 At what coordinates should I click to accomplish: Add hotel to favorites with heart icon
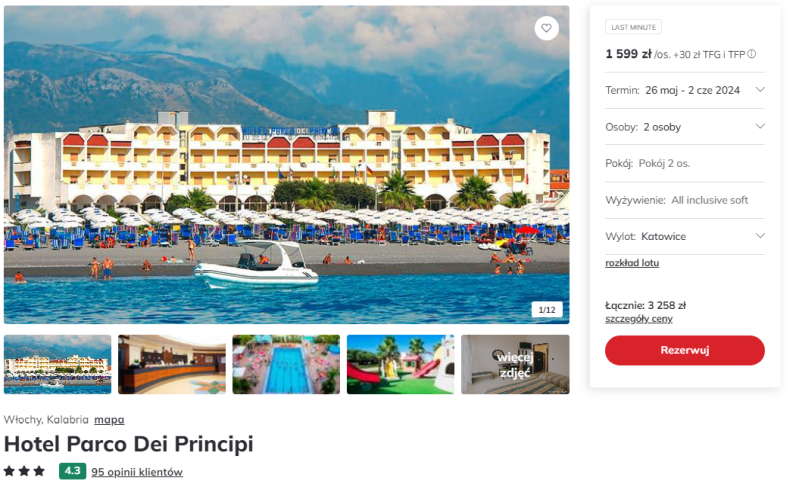pyautogui.click(x=546, y=28)
